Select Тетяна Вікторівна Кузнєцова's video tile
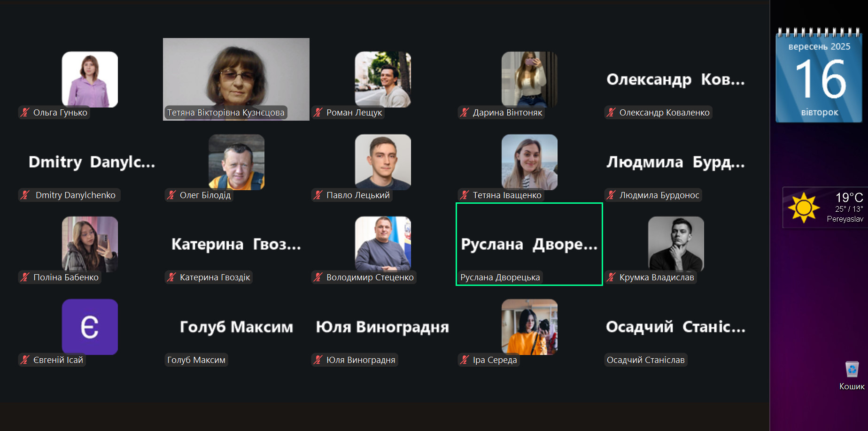The width and height of the screenshot is (868, 431). 236,79
